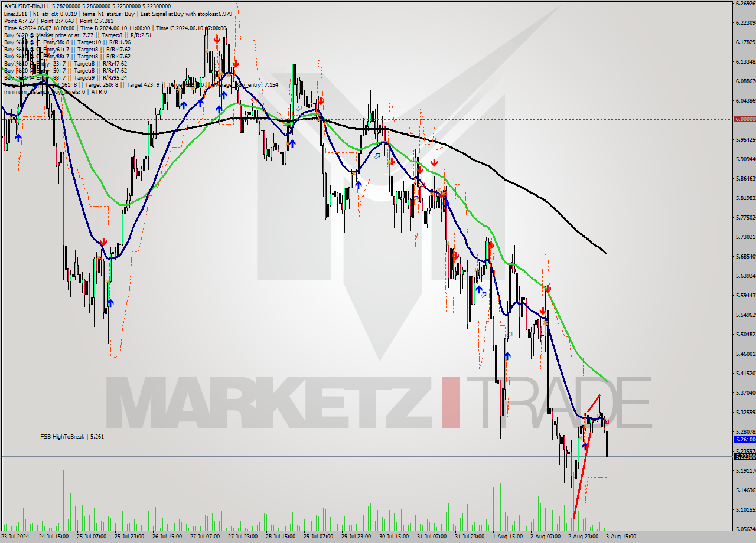Click the '2 Aug 07:00' time axis label
This screenshot has width=756, height=543.
(x=546, y=537)
